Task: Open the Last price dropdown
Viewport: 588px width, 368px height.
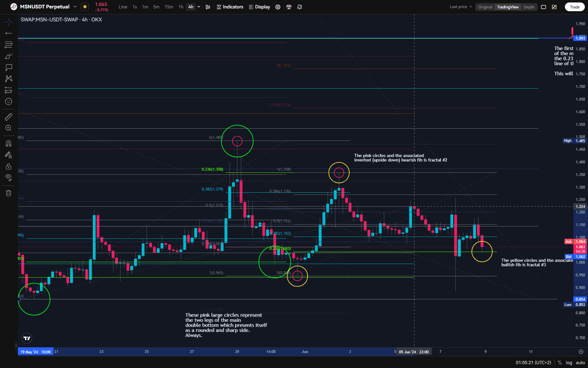Action: [461, 7]
